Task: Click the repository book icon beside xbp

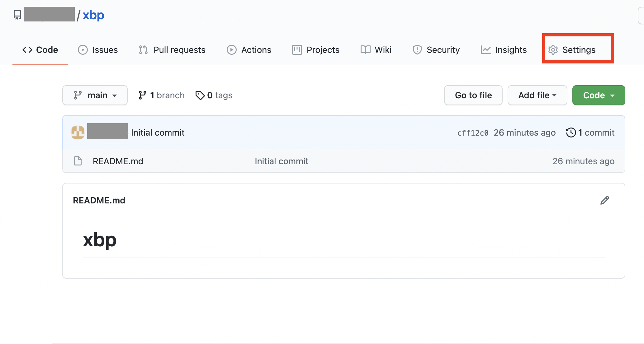Action: (17, 15)
